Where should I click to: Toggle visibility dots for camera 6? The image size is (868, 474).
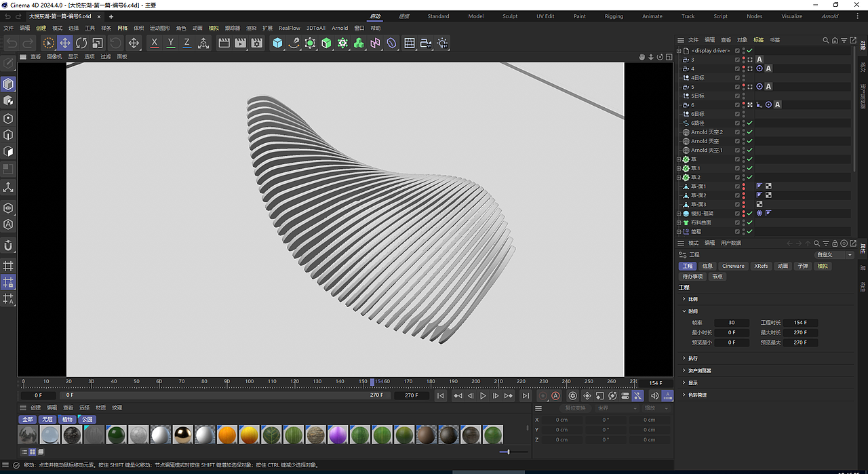pos(743,105)
